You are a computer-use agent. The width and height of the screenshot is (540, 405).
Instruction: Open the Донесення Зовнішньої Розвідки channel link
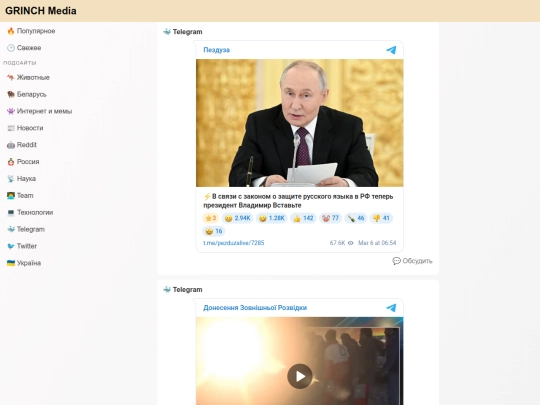pyautogui.click(x=255, y=308)
